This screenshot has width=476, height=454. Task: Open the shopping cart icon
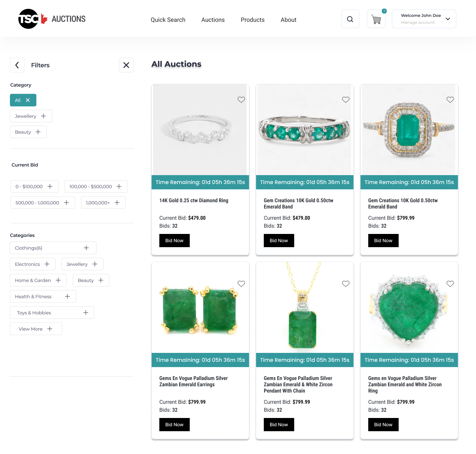376,19
